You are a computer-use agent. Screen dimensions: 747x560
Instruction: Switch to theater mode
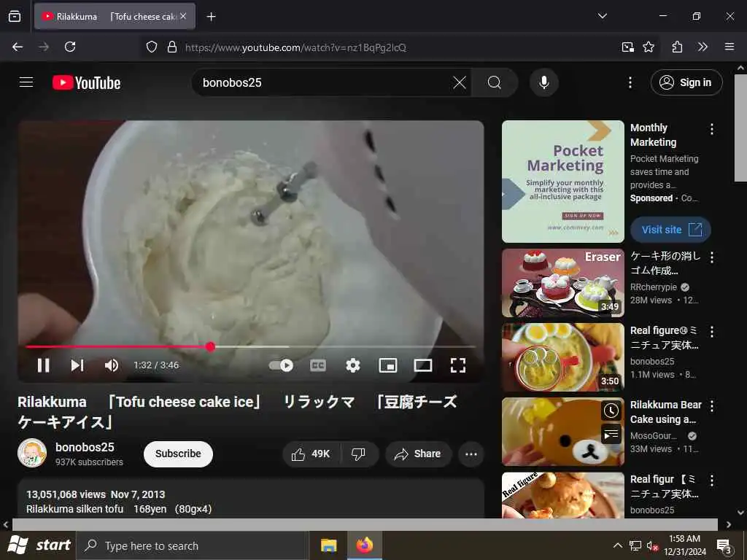(422, 365)
